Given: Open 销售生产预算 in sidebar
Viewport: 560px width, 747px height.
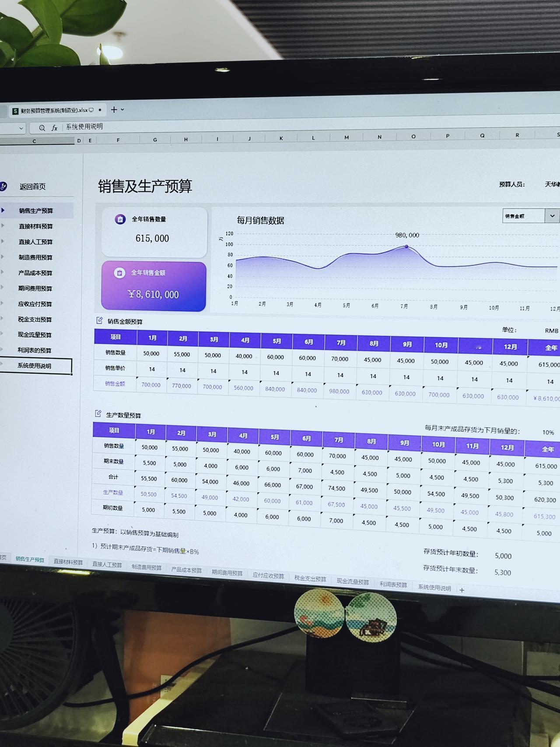Looking at the screenshot, I should pos(36,211).
